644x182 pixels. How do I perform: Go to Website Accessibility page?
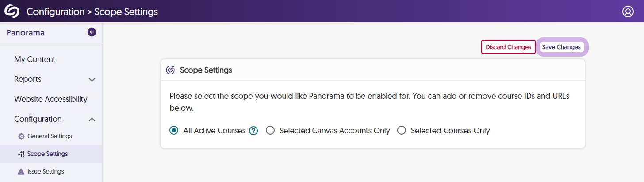[x=50, y=99]
